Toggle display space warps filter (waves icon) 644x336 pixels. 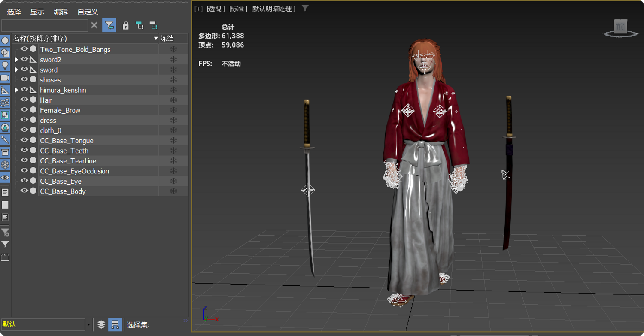pyautogui.click(x=5, y=103)
